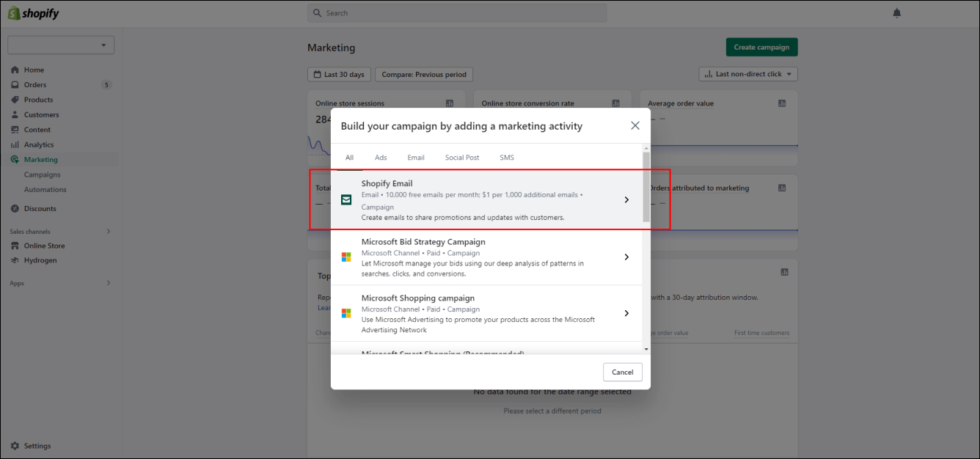Open the Last 30 days date picker
This screenshot has width=980, height=459.
(x=339, y=74)
